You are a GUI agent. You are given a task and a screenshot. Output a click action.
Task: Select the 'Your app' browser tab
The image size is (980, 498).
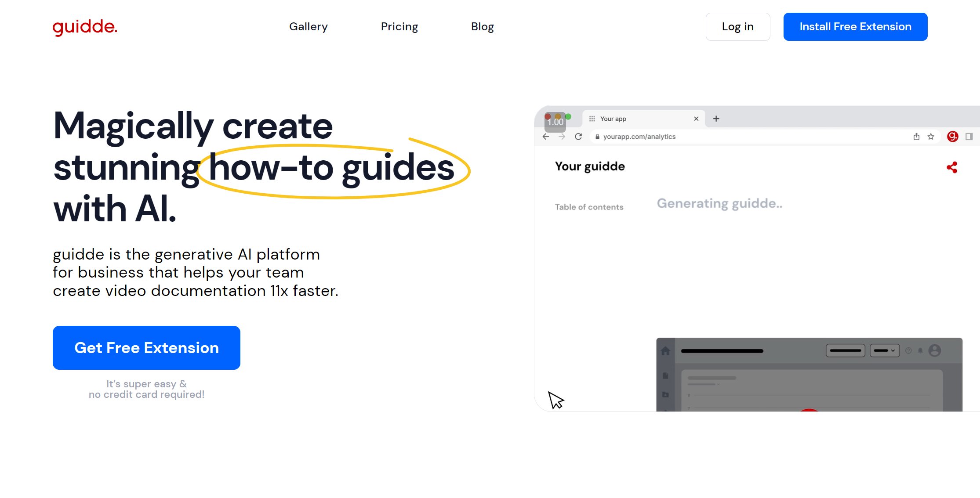[x=643, y=119]
